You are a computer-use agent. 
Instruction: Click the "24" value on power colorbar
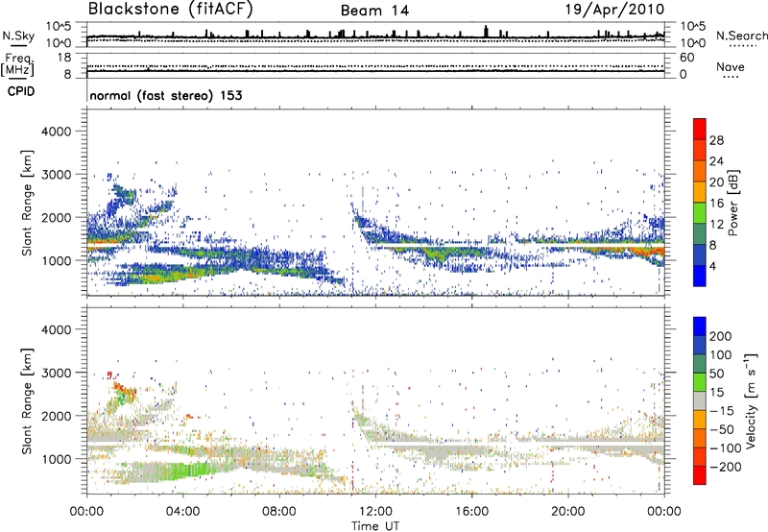716,161
